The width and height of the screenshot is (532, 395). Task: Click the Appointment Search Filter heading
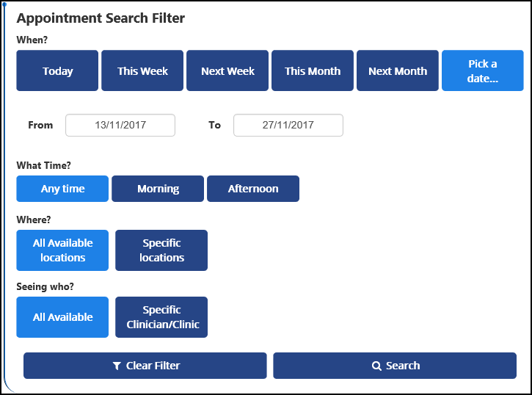(x=101, y=18)
